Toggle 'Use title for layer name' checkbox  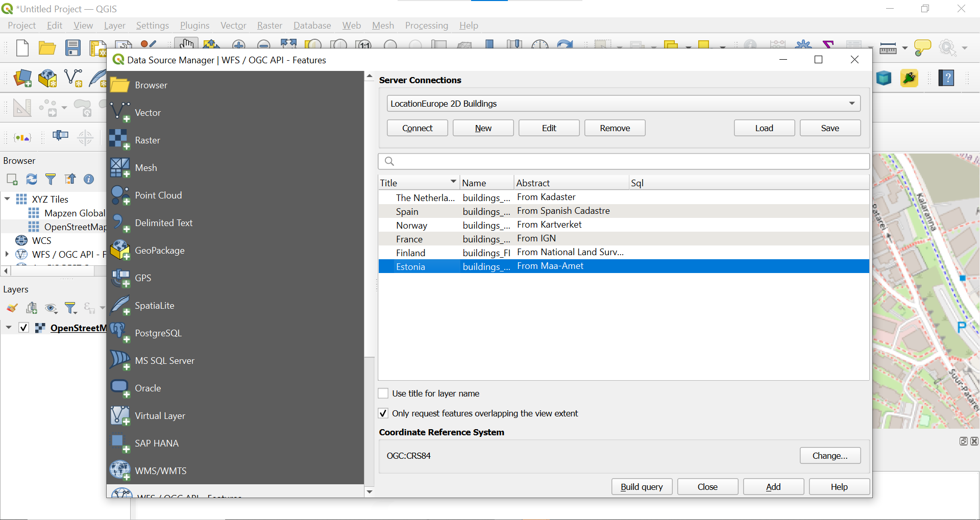tap(383, 393)
